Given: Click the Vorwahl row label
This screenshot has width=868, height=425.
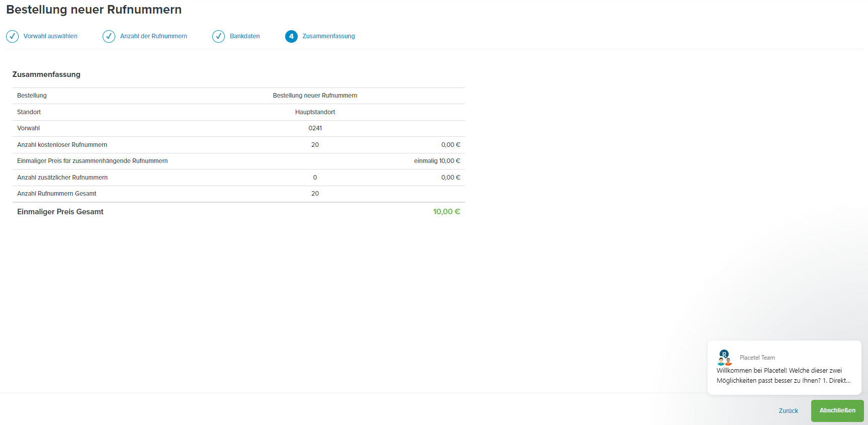Looking at the screenshot, I should point(29,128).
